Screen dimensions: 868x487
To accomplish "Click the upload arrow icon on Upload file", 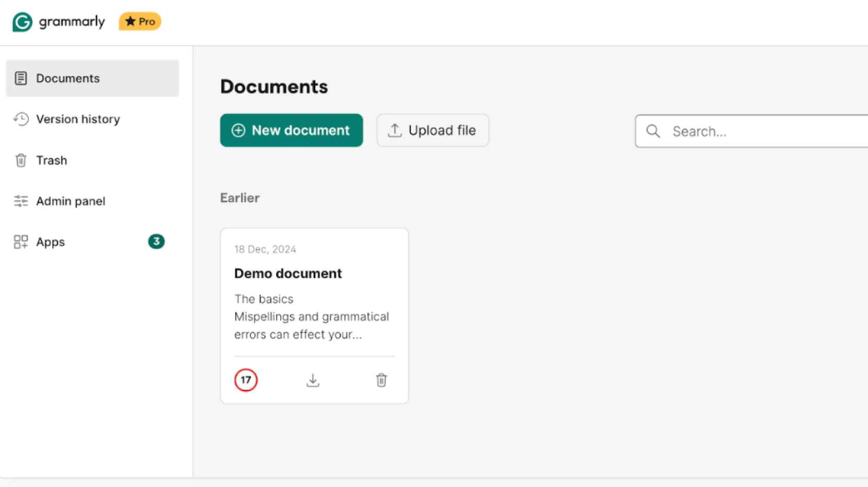I will coord(395,130).
